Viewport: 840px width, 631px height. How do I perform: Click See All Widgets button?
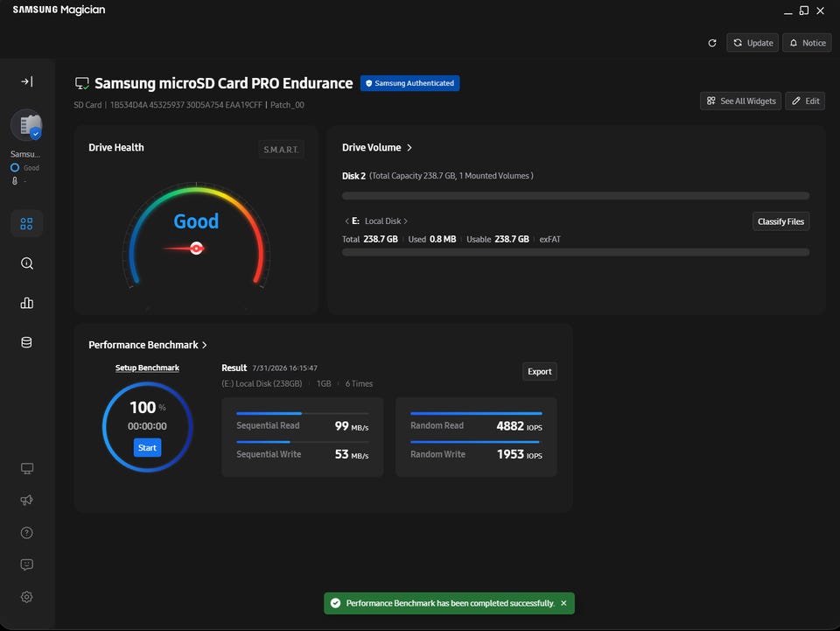(741, 101)
